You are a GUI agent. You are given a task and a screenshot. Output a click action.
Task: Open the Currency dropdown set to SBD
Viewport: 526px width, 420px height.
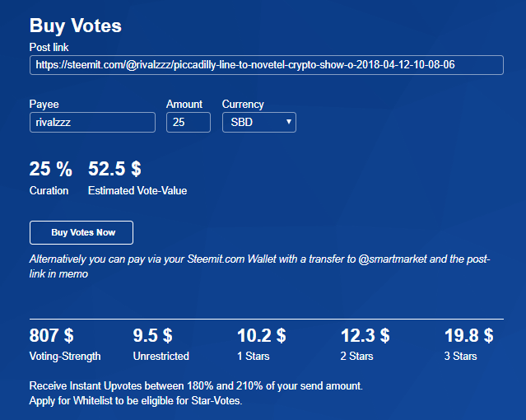[x=259, y=122]
